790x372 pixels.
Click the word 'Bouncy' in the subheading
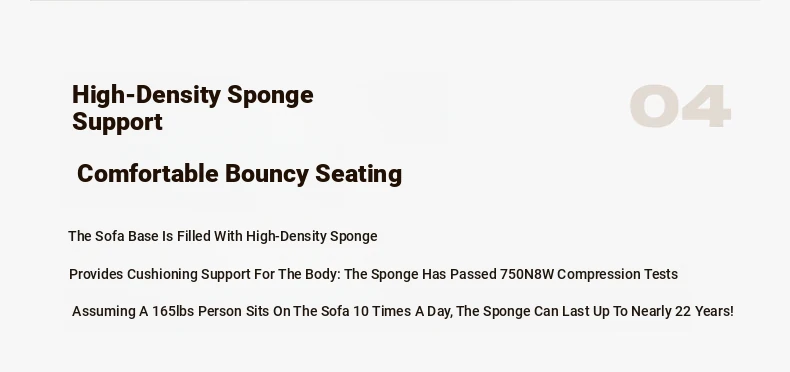click(x=267, y=174)
